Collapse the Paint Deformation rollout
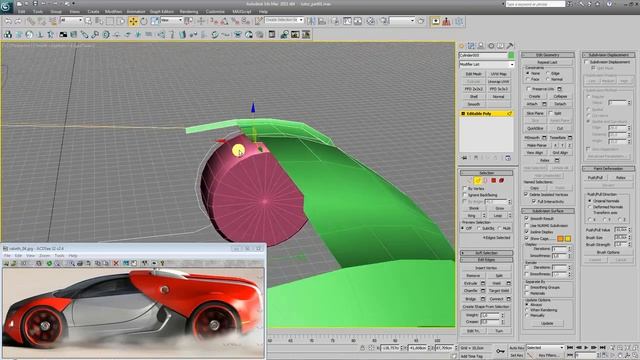This screenshot has height=360, width=640. [609, 169]
